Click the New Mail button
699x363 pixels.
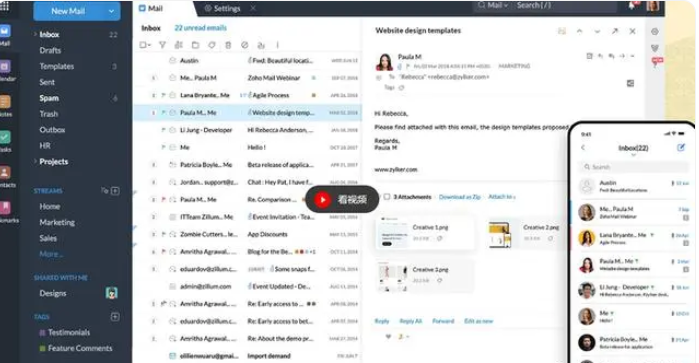click(68, 11)
